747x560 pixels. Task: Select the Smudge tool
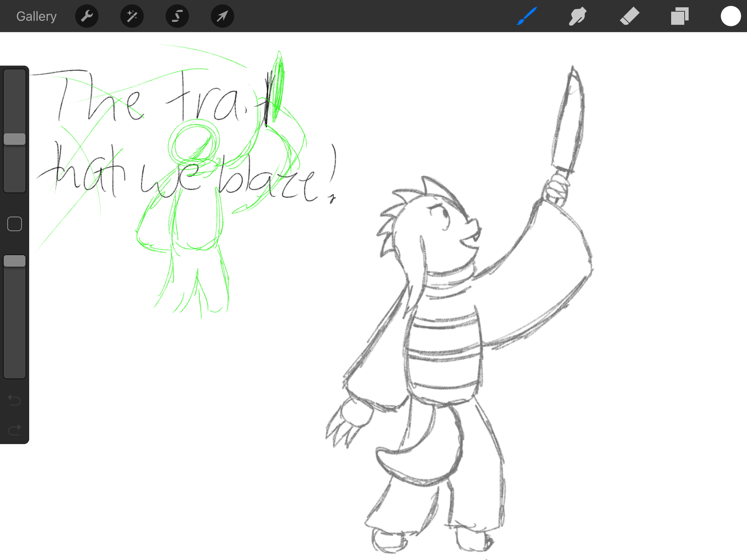coord(578,16)
